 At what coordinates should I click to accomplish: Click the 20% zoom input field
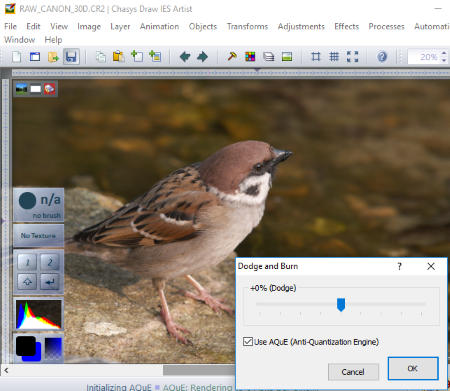(423, 57)
